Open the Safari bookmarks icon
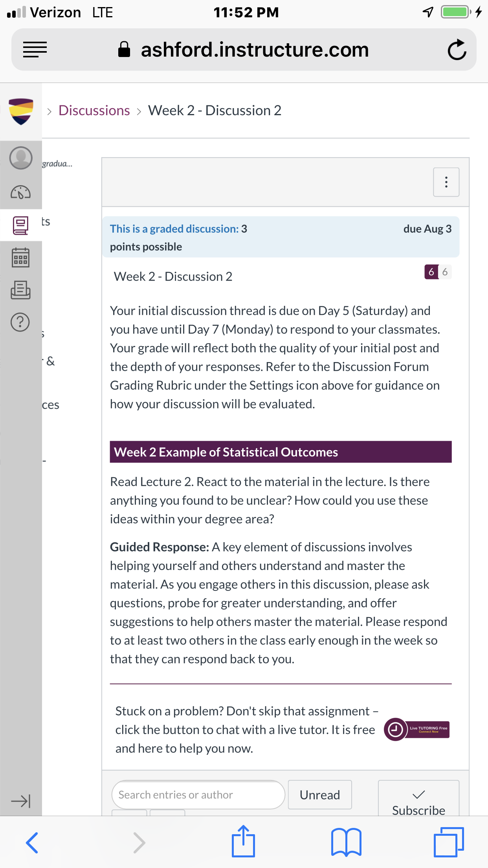The image size is (488, 868). 346,842
